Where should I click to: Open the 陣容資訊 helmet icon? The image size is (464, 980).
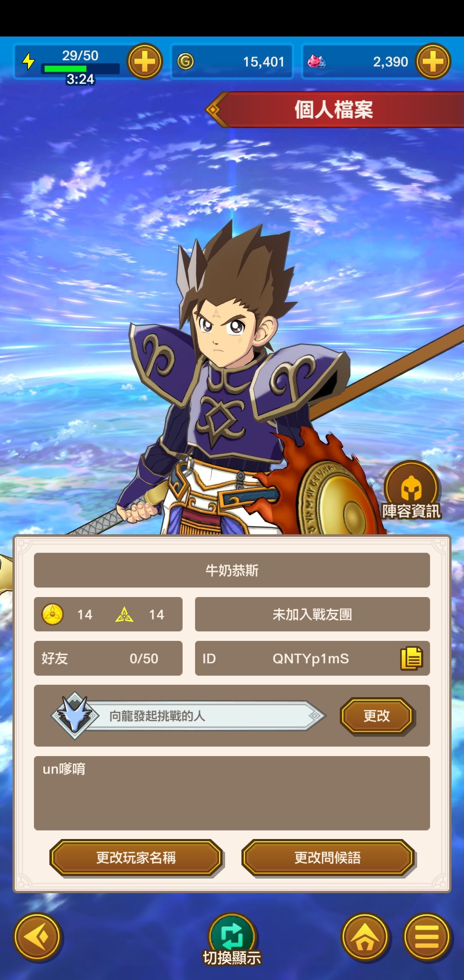(412, 491)
